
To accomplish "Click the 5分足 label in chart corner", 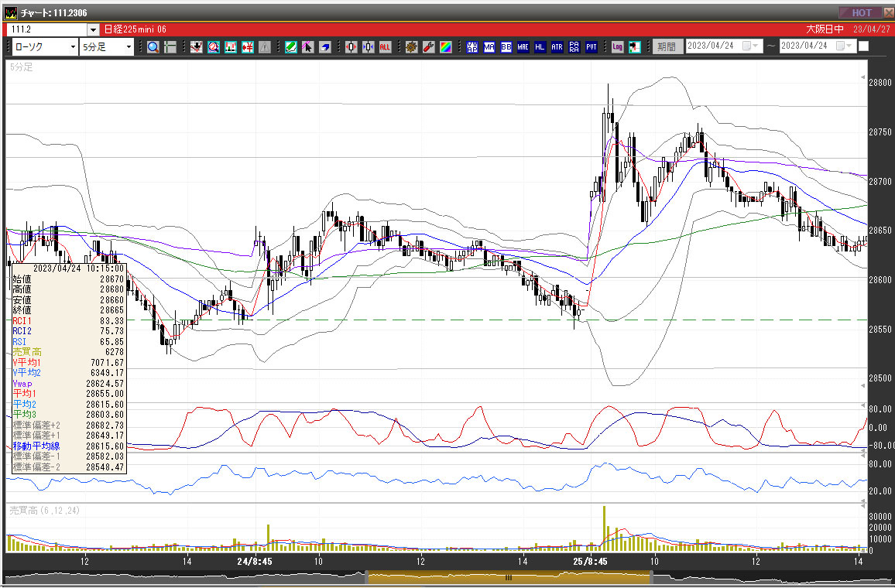I will coord(21,67).
